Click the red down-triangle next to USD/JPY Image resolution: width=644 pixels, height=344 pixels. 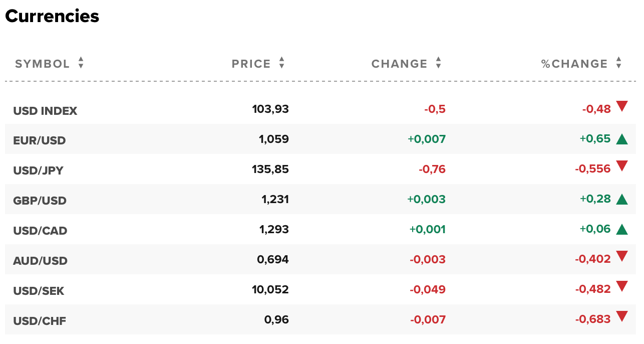click(x=621, y=166)
